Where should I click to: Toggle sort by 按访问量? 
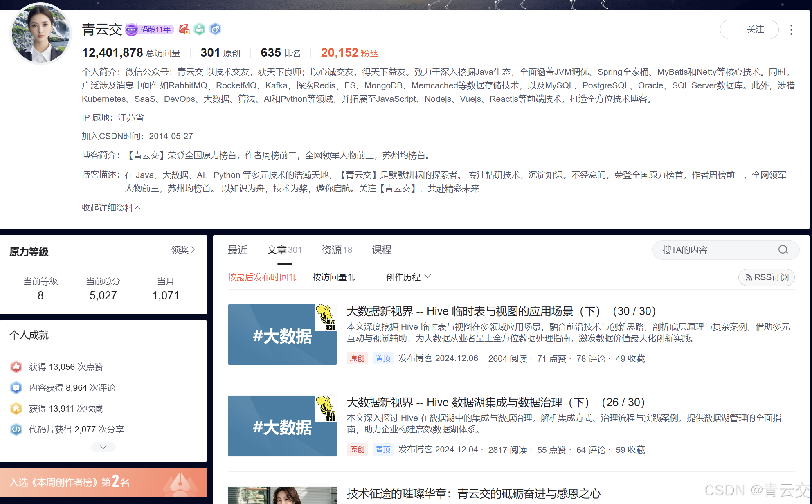click(334, 277)
